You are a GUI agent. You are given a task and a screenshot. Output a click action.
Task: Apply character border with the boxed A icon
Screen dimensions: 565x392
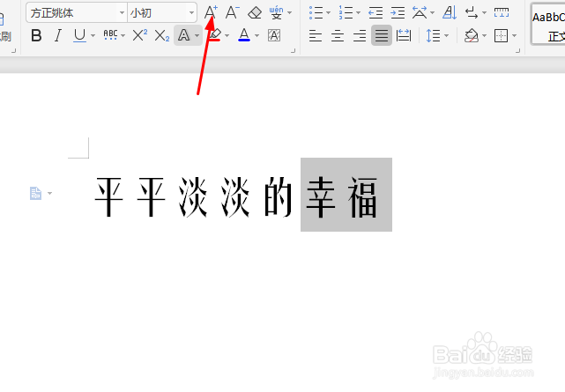[x=274, y=35]
